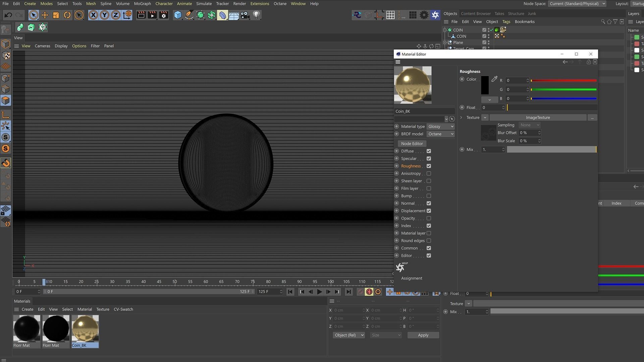Click the Node Editor button
Image resolution: width=644 pixels, height=362 pixels.
point(412,143)
